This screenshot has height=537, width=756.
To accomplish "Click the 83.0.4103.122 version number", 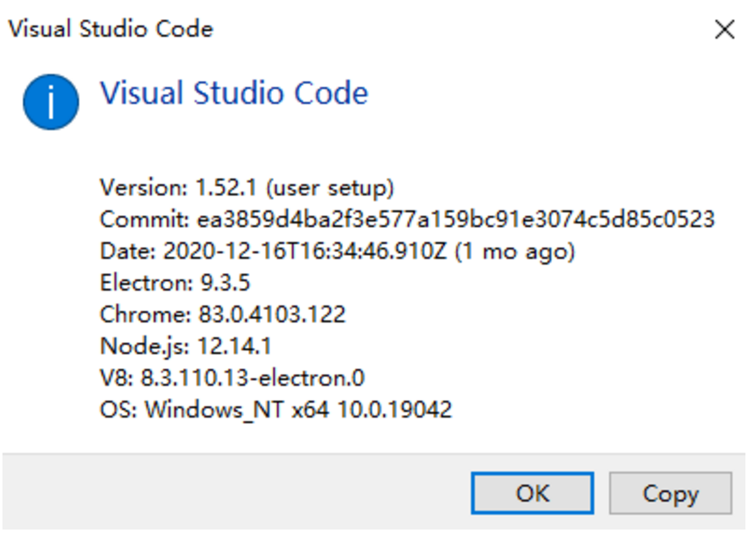I will (272, 314).
